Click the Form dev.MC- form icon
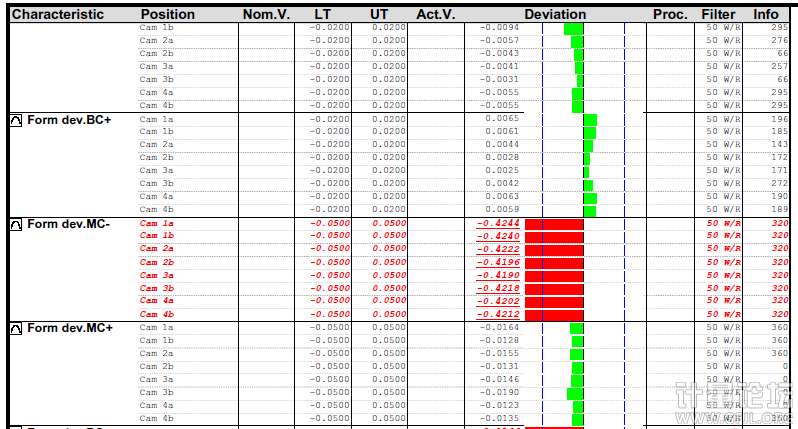 click(16, 224)
